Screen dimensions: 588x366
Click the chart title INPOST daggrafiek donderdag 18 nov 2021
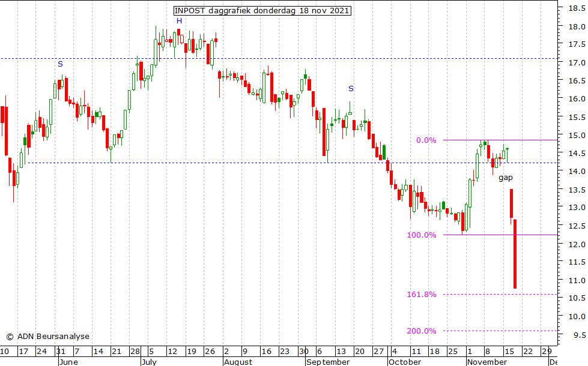262,10
